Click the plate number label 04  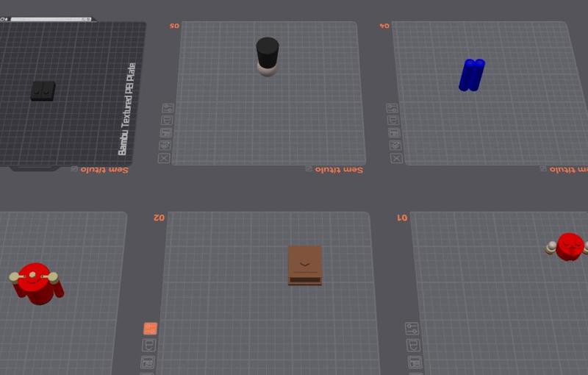pos(384,26)
